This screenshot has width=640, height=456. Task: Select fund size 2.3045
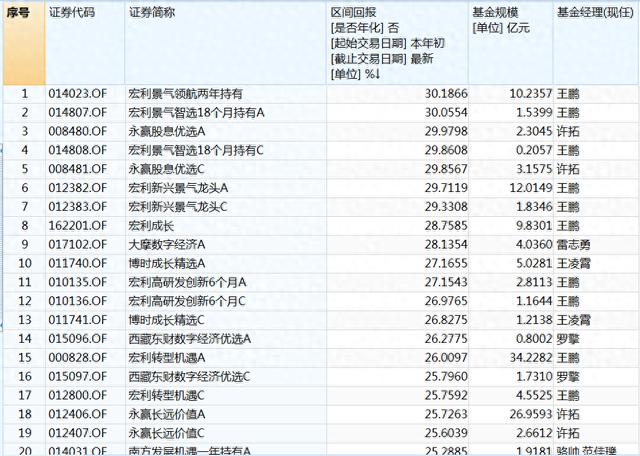[534, 131]
